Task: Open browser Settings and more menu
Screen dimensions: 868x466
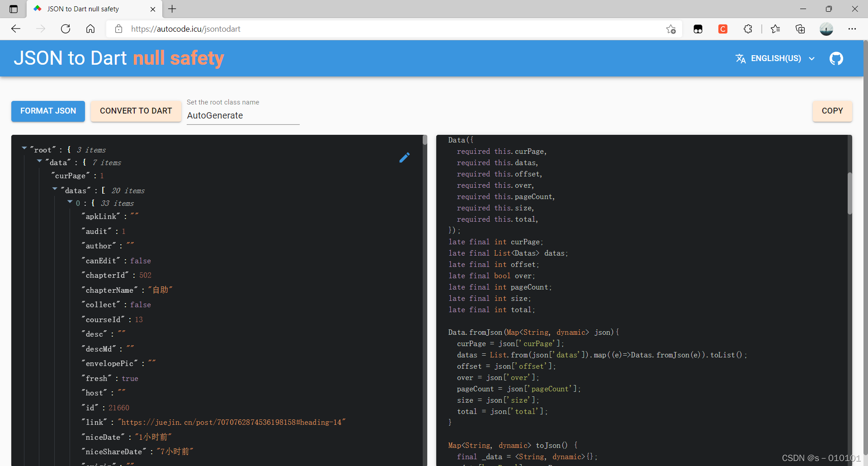Action: tap(852, 29)
